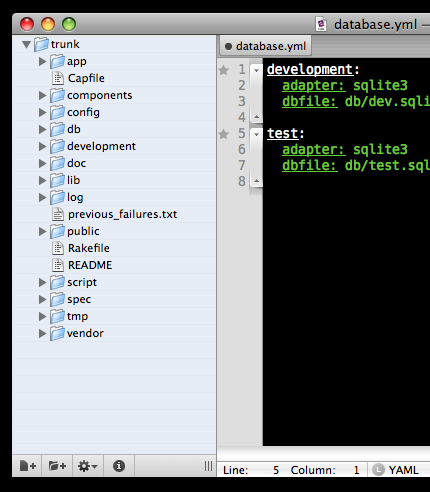Click the database.yml document icon in title bar
Screen dimensions: 430x492
[321, 24]
